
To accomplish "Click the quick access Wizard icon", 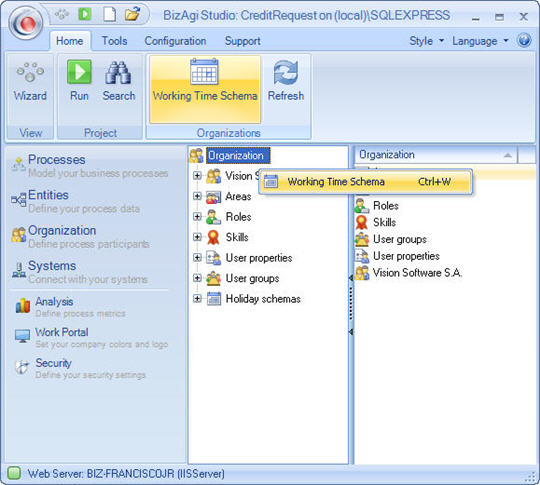I will click(62, 14).
